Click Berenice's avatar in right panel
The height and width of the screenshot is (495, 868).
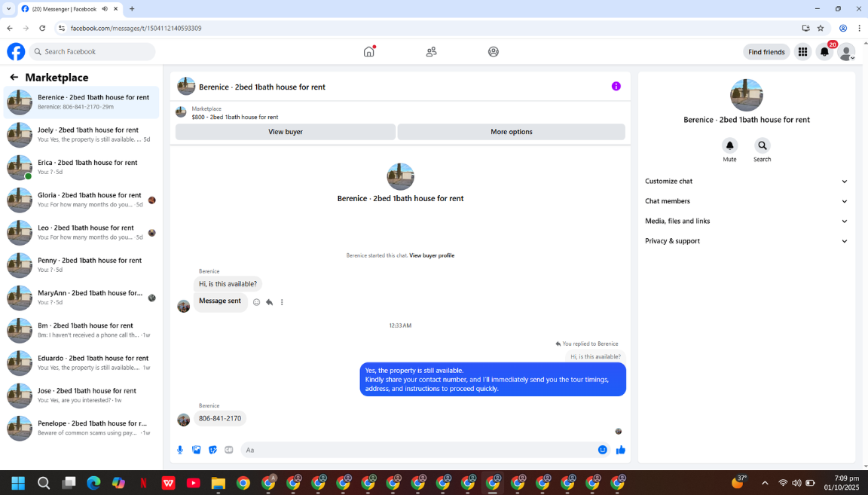coord(746,95)
